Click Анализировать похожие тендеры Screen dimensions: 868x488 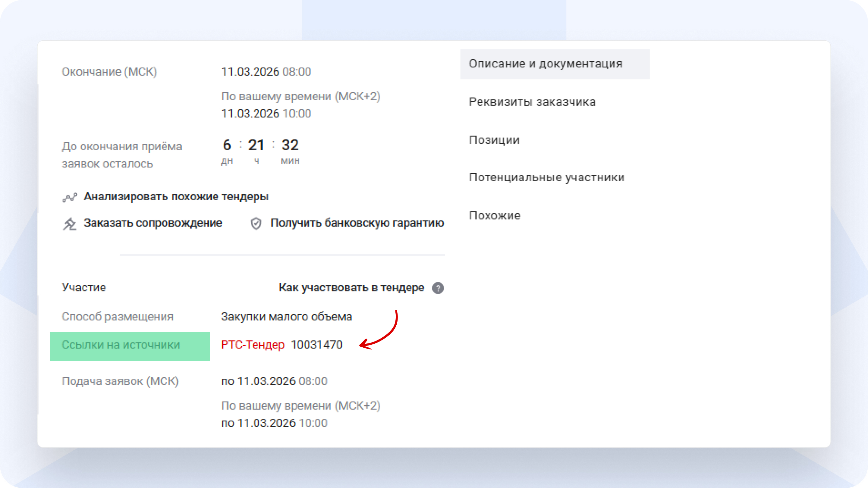pos(176,197)
